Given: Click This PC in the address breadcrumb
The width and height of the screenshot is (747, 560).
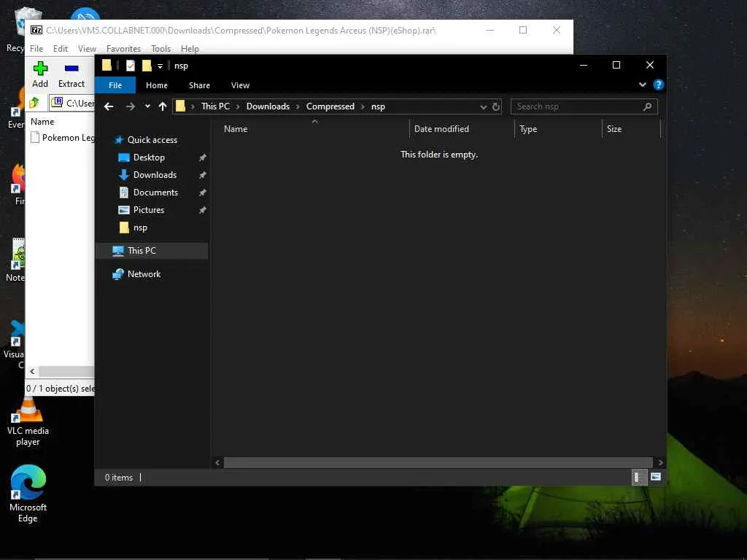Looking at the screenshot, I should pyautogui.click(x=215, y=106).
